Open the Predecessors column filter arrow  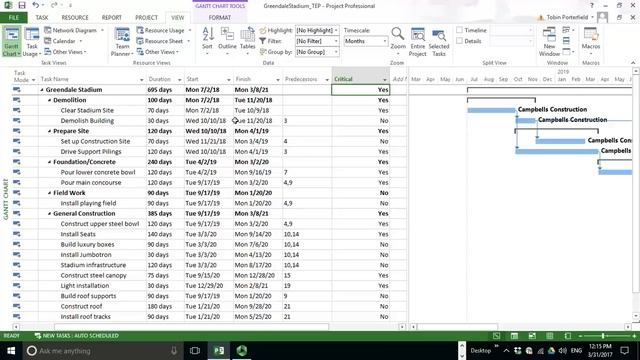[x=327, y=80]
